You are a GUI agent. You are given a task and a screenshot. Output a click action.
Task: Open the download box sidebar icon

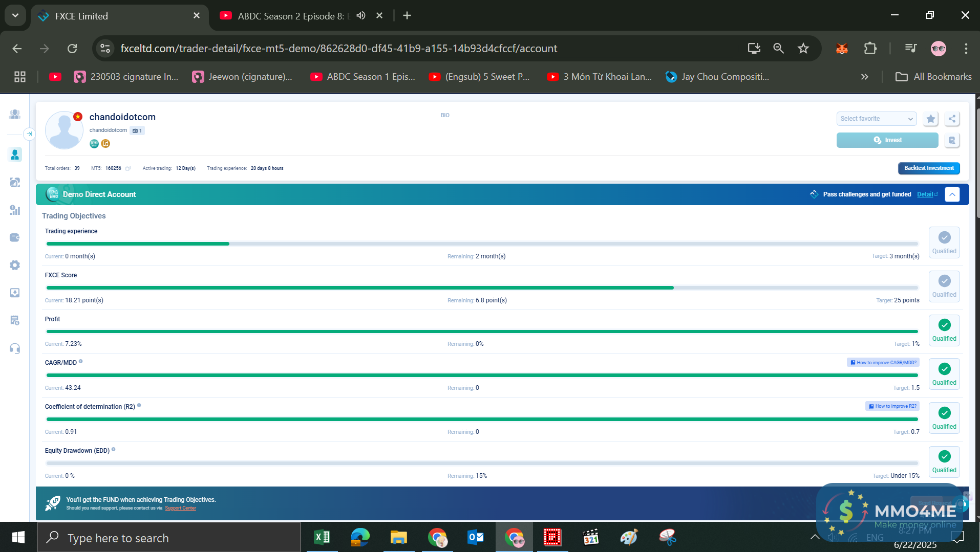click(15, 293)
